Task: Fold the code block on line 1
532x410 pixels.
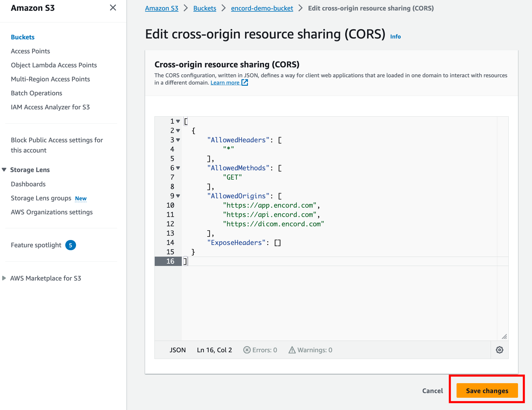Action: point(178,121)
